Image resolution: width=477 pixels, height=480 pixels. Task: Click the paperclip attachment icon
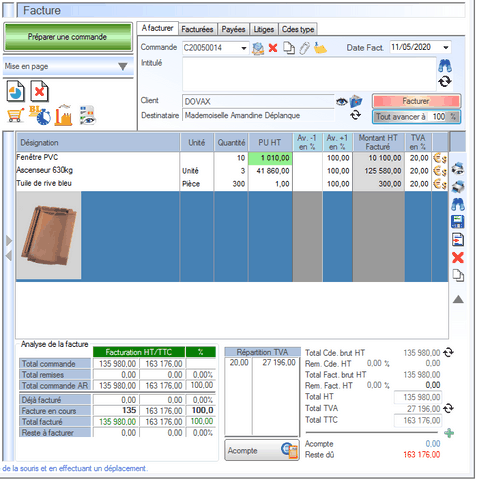(304, 48)
